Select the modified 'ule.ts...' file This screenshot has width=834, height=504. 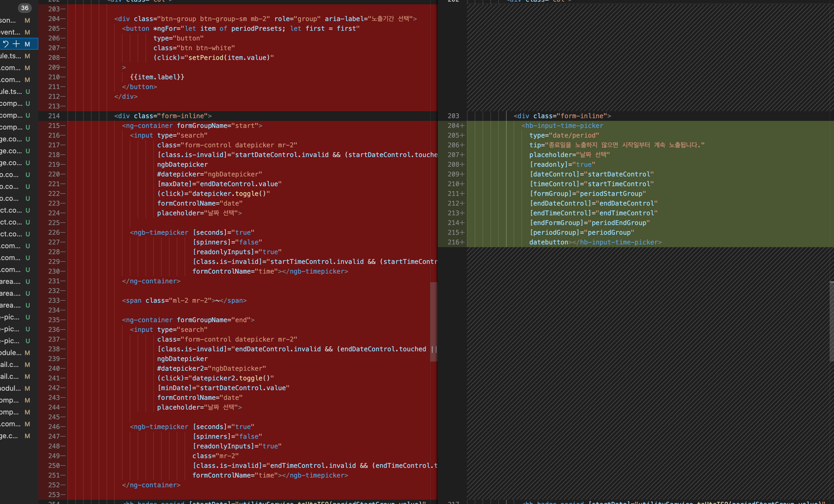coord(11,56)
